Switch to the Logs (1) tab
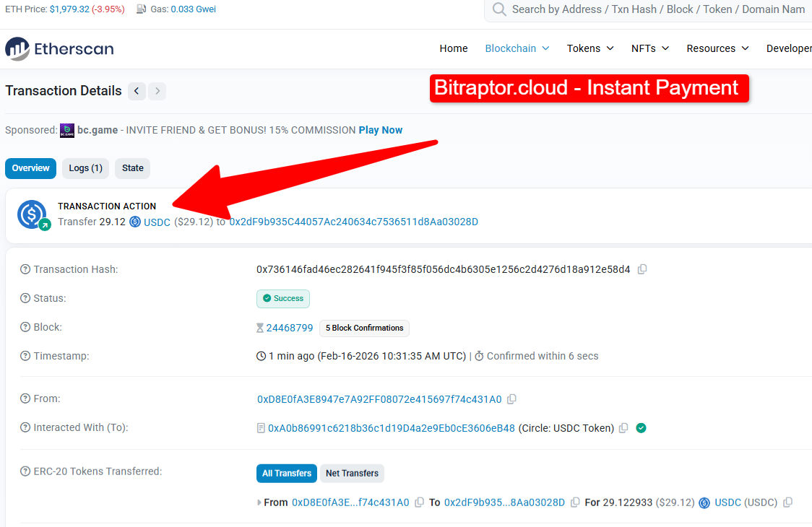The image size is (812, 527). click(85, 168)
